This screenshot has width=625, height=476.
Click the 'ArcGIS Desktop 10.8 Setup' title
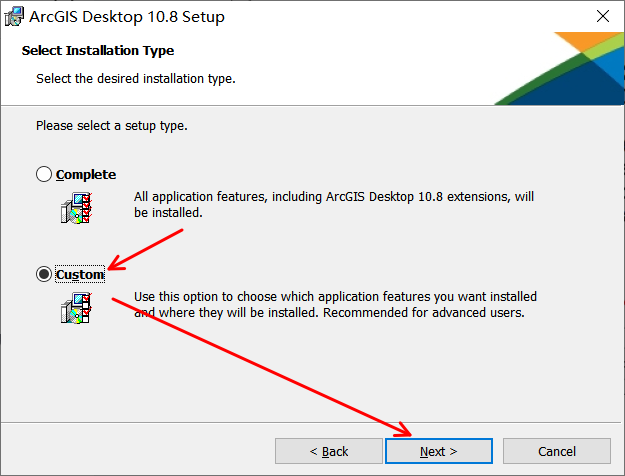coord(127,17)
